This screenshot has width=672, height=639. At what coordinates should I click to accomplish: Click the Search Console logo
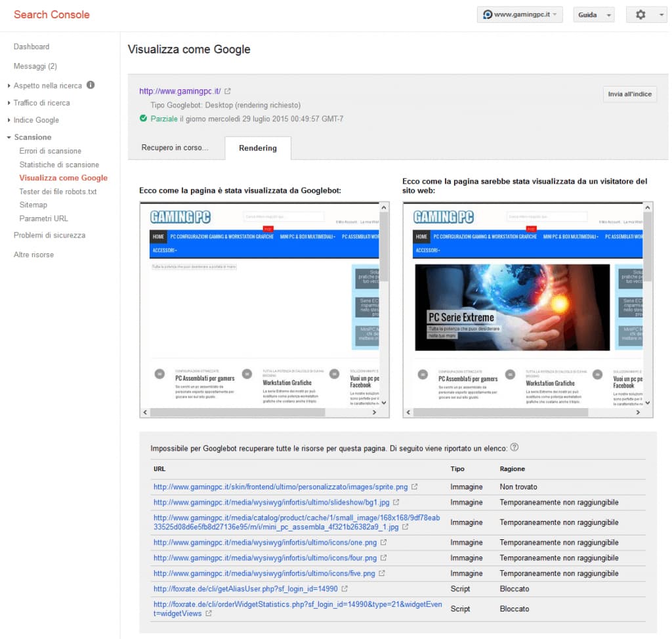[x=51, y=14]
